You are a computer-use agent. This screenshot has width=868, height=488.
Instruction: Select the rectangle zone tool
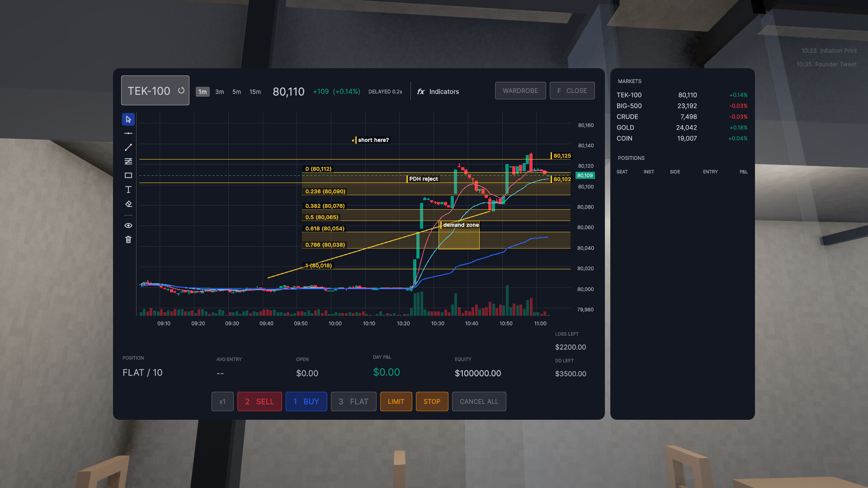click(128, 175)
